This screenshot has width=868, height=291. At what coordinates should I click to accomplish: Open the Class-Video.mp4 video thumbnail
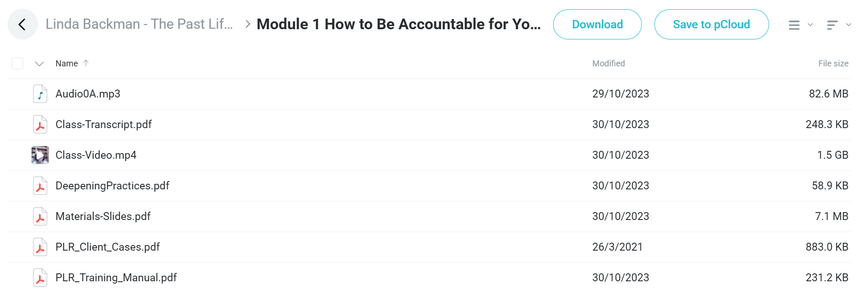click(40, 155)
